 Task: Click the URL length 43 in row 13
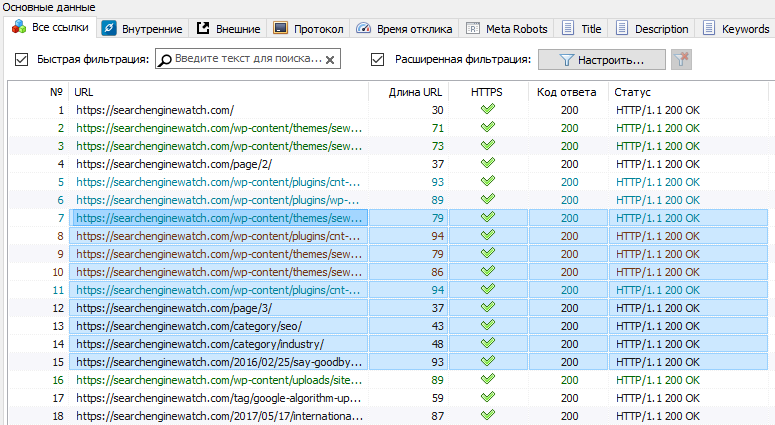click(x=437, y=326)
